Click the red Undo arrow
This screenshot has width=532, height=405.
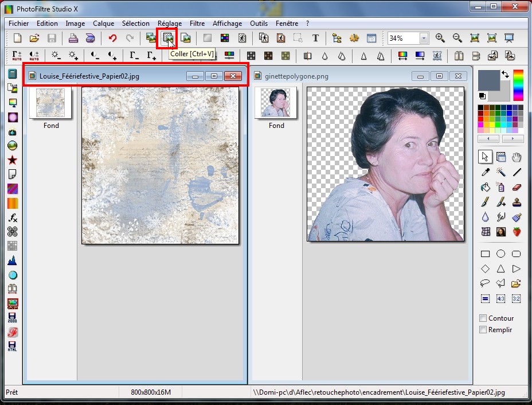click(112, 38)
